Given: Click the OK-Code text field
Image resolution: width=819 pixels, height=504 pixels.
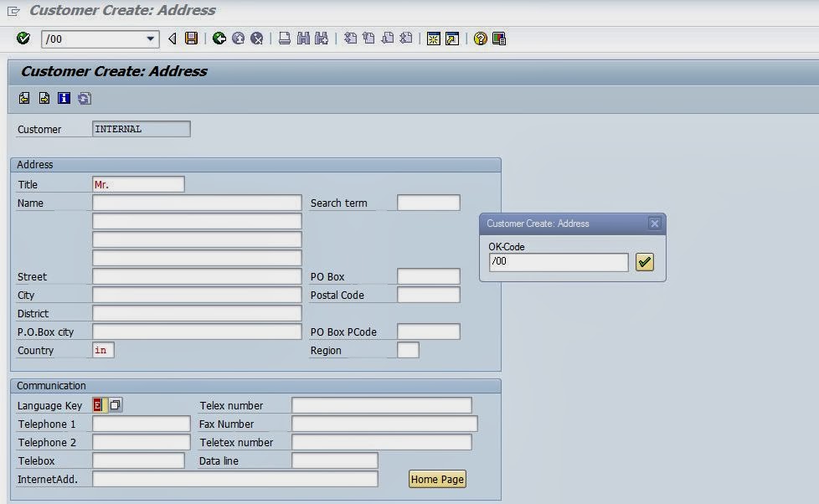Looking at the screenshot, I should click(558, 262).
